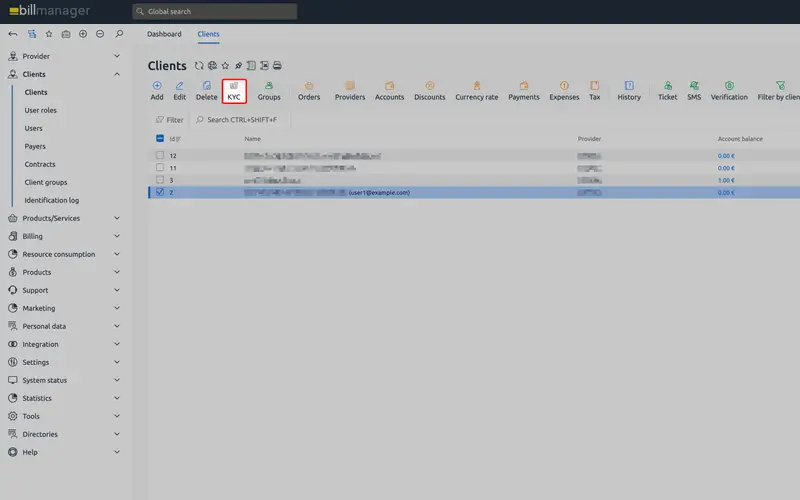
Task: Open Discounts for the client
Action: [430, 91]
